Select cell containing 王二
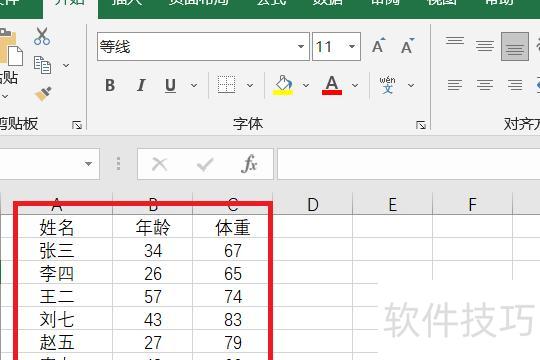This screenshot has height=360, width=540. 57,296
